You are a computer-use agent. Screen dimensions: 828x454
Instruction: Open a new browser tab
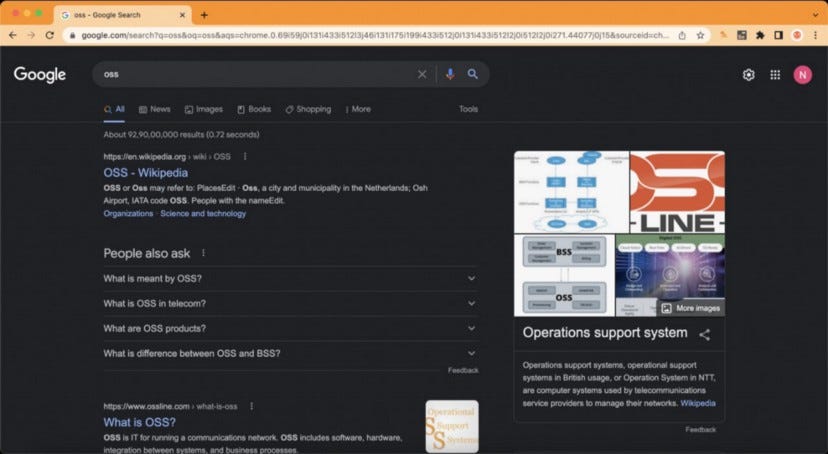(204, 15)
